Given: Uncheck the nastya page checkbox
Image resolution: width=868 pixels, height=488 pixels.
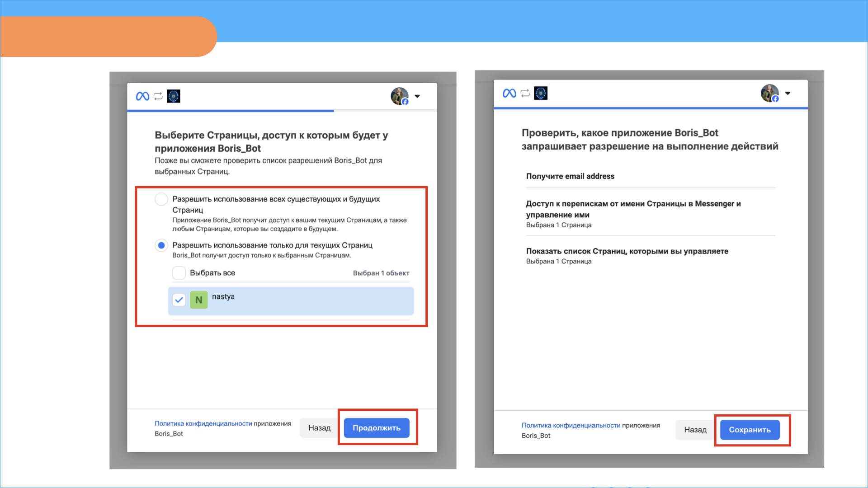Looking at the screenshot, I should click(x=179, y=300).
